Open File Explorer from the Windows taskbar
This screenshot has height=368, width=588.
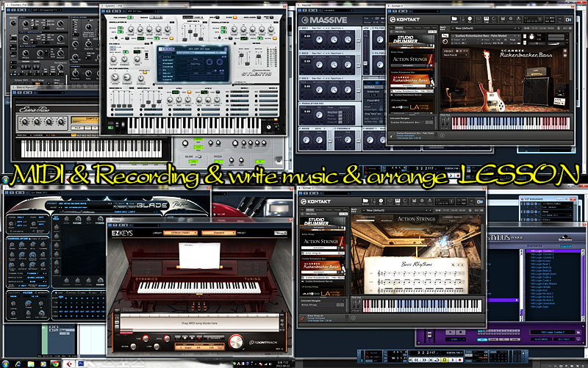coord(31,364)
